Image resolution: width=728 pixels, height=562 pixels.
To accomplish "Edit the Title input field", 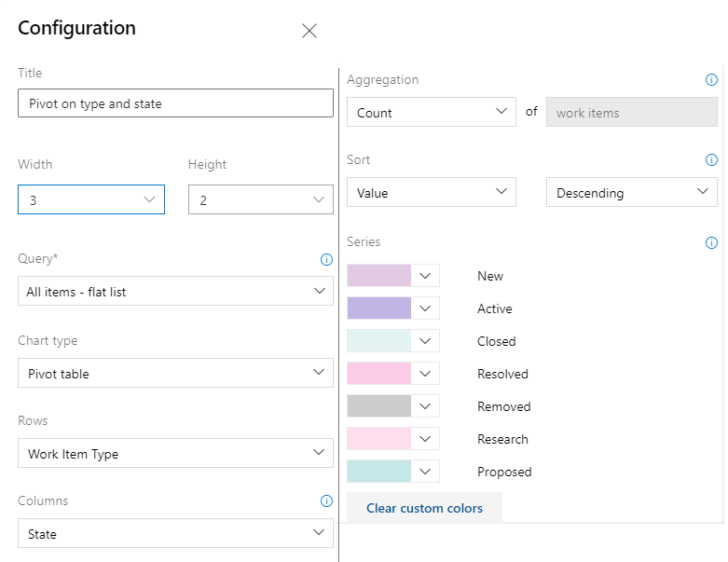I will click(175, 103).
